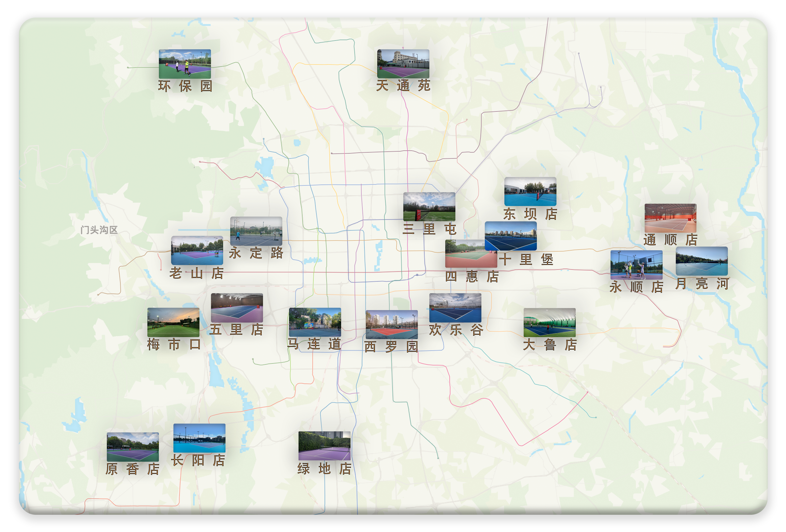Select the 西罗园 red court photo
This screenshot has height=532, width=786.
tap(391, 325)
